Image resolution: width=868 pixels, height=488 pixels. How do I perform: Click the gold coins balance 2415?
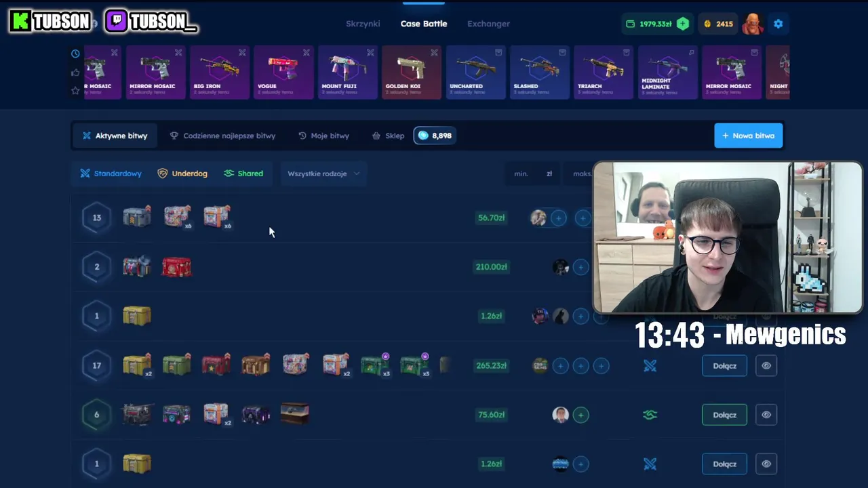click(718, 24)
